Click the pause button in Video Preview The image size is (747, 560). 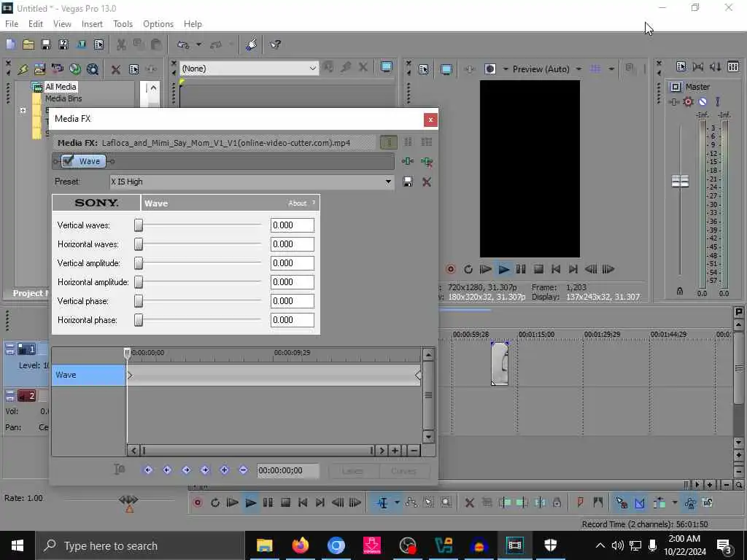(521, 270)
